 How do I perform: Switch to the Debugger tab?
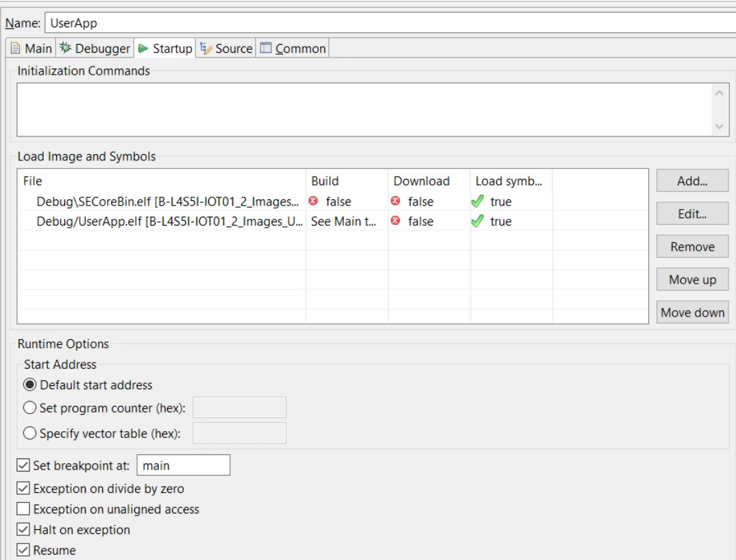(95, 49)
